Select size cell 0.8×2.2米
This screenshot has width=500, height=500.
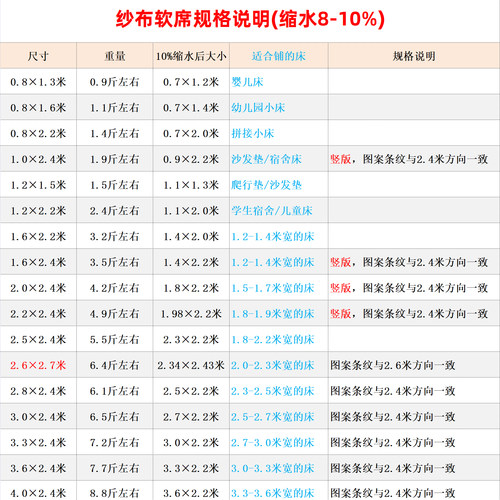[x=38, y=133]
